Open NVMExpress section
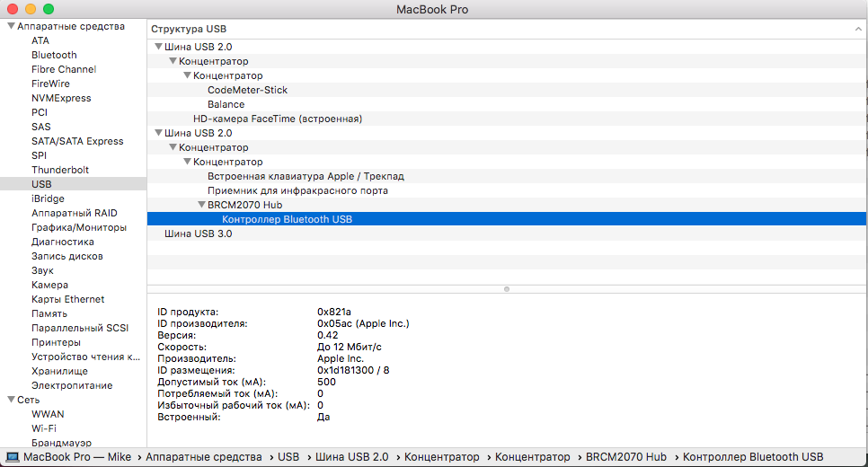This screenshot has height=467, width=868. [x=61, y=98]
